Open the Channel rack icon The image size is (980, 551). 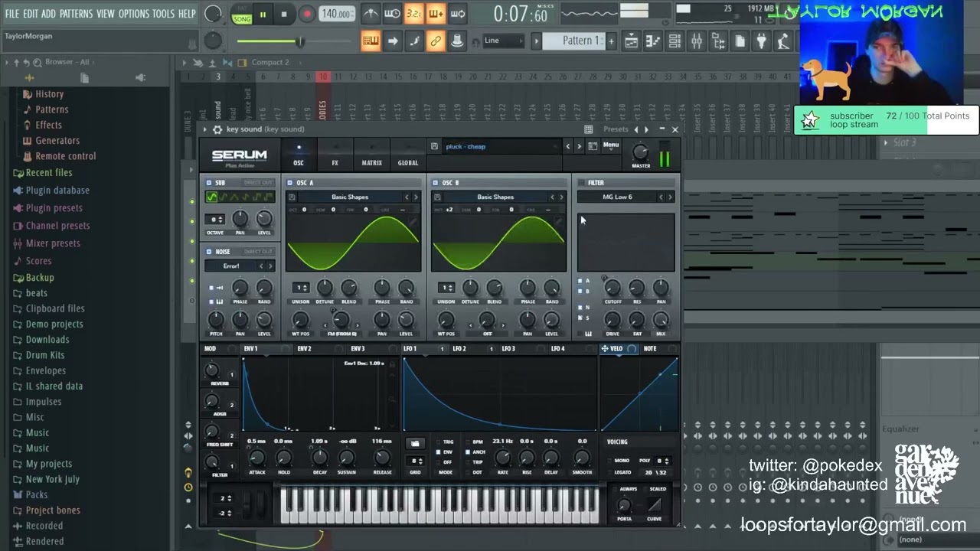(675, 41)
